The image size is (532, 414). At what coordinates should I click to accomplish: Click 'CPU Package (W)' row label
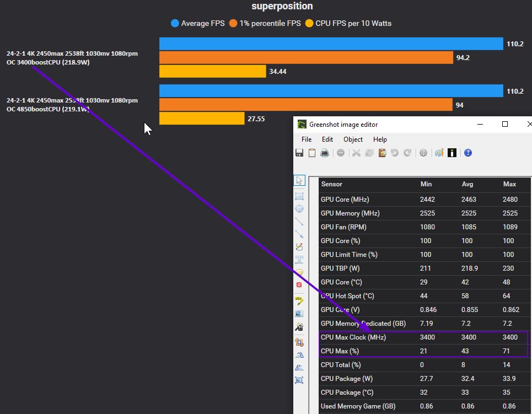(347, 379)
